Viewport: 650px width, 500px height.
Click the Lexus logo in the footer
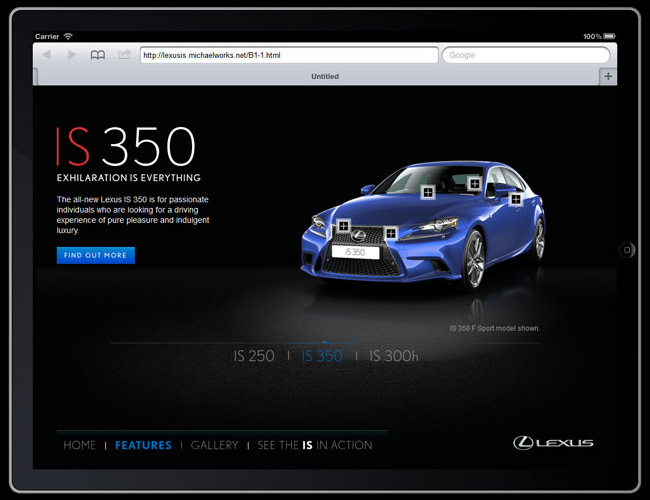pyautogui.click(x=553, y=443)
